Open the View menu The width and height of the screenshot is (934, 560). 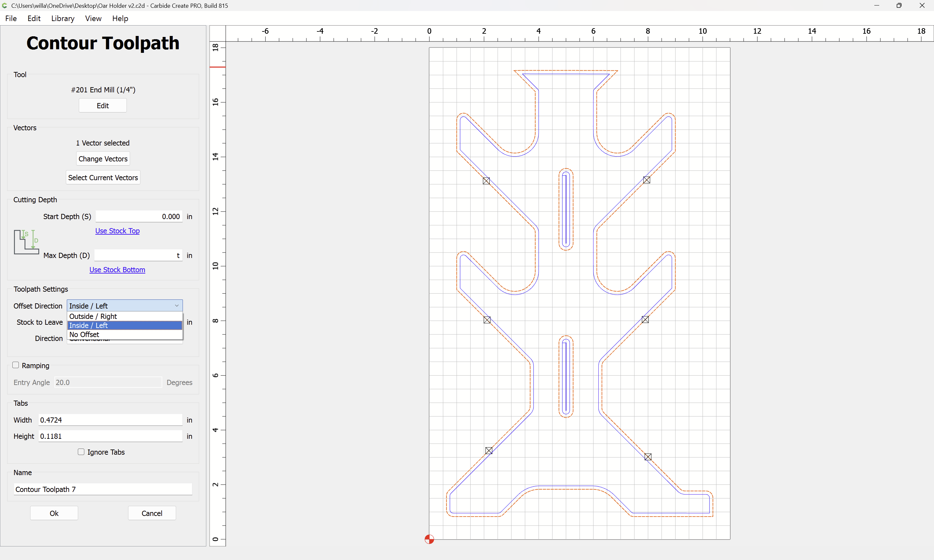point(93,18)
